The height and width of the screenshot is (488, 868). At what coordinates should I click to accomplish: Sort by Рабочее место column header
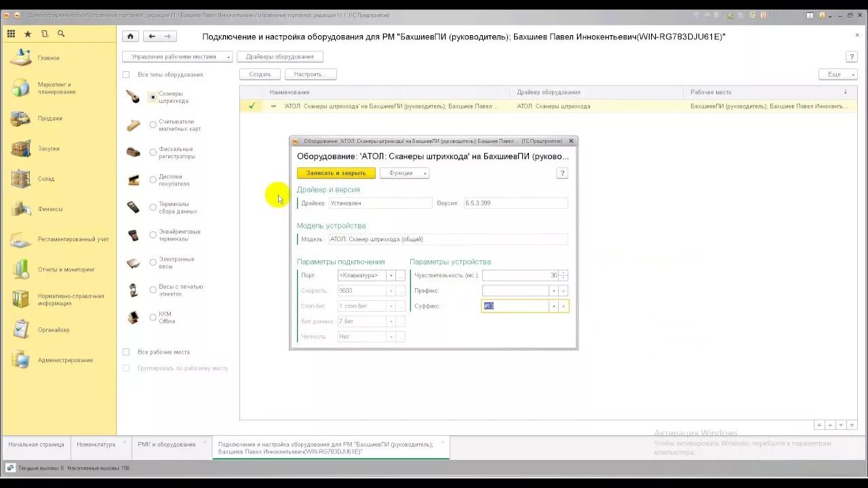point(770,92)
